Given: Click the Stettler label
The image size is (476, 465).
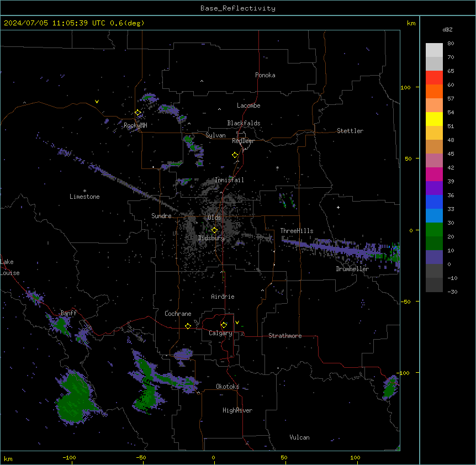Looking at the screenshot, I should 350,131.
